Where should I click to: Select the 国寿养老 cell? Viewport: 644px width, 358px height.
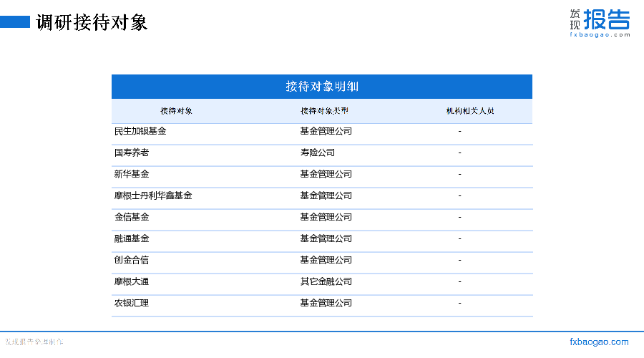point(132,153)
